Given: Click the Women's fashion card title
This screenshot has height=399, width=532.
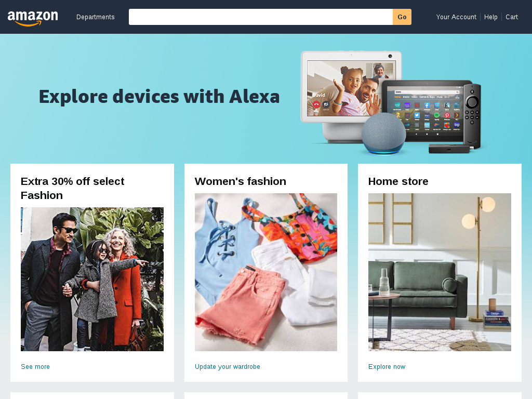Looking at the screenshot, I should [241, 181].
